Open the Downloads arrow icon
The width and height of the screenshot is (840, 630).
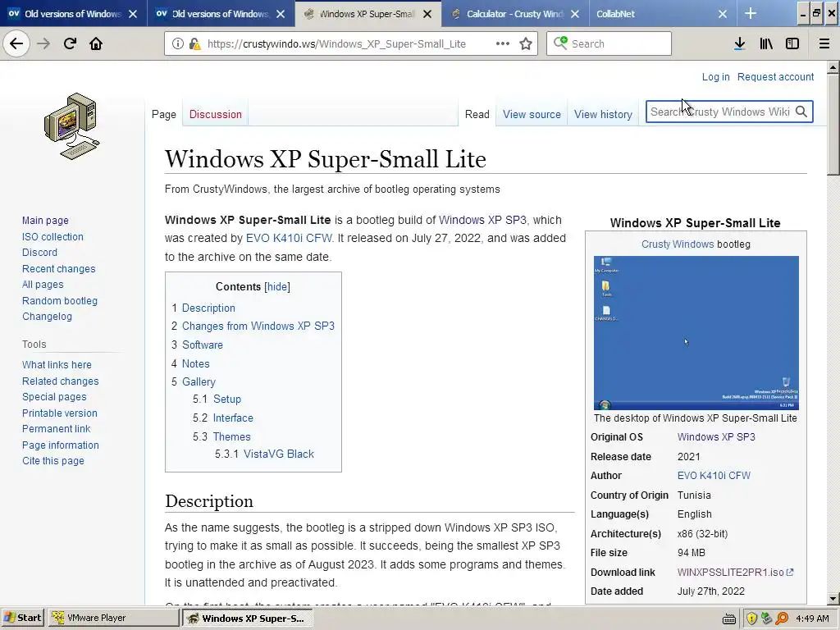point(739,44)
